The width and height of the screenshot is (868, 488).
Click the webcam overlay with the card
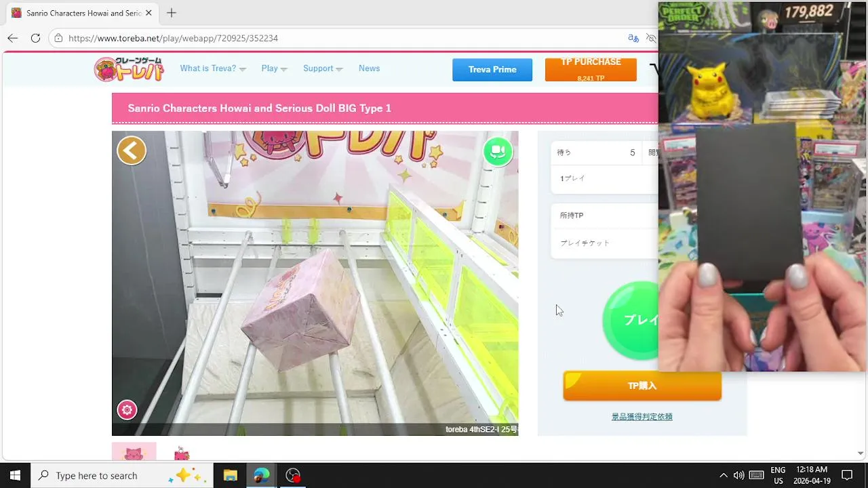click(762, 186)
